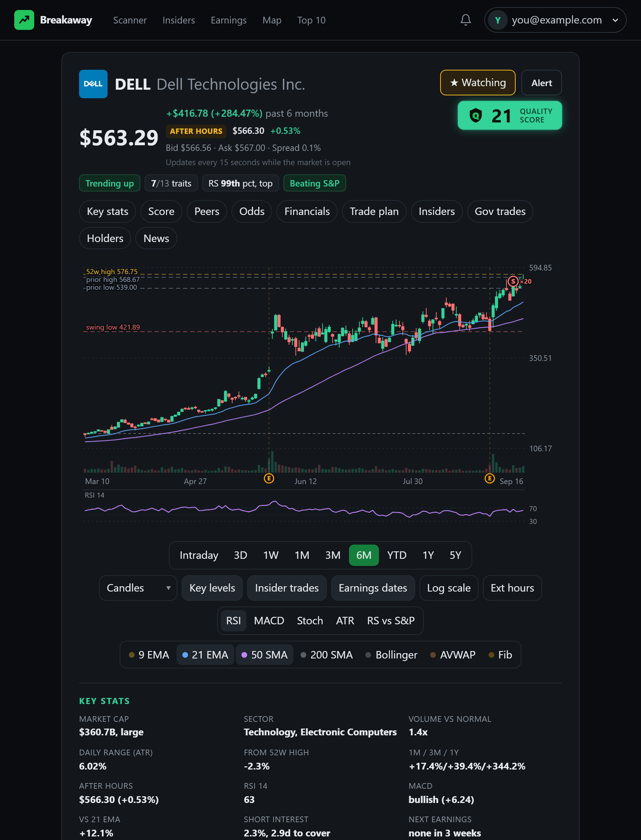The image size is (641, 840).
Task: Toggle Earnings dates overlay
Action: (373, 588)
